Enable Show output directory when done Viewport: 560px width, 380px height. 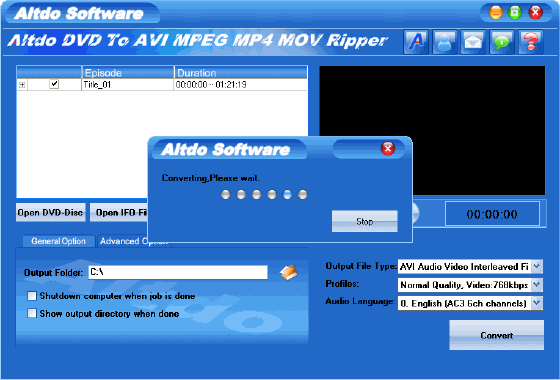tap(32, 313)
